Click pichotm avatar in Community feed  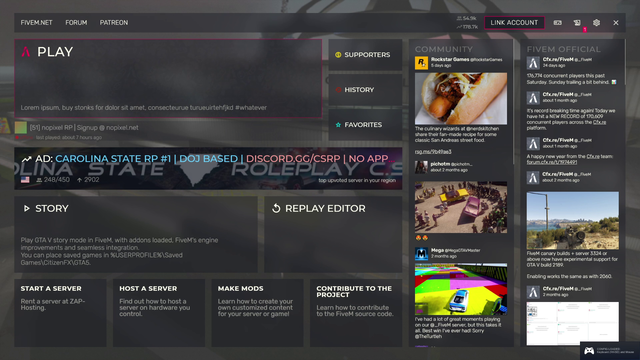[421, 167]
